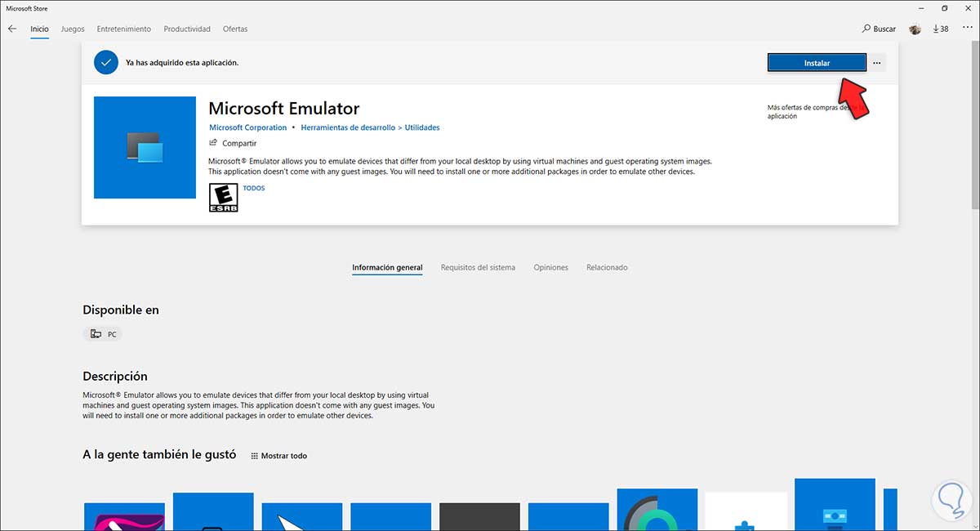Image resolution: width=980 pixels, height=531 pixels.
Task: Click 'A la gente también le gustó' heading
Action: pos(159,454)
